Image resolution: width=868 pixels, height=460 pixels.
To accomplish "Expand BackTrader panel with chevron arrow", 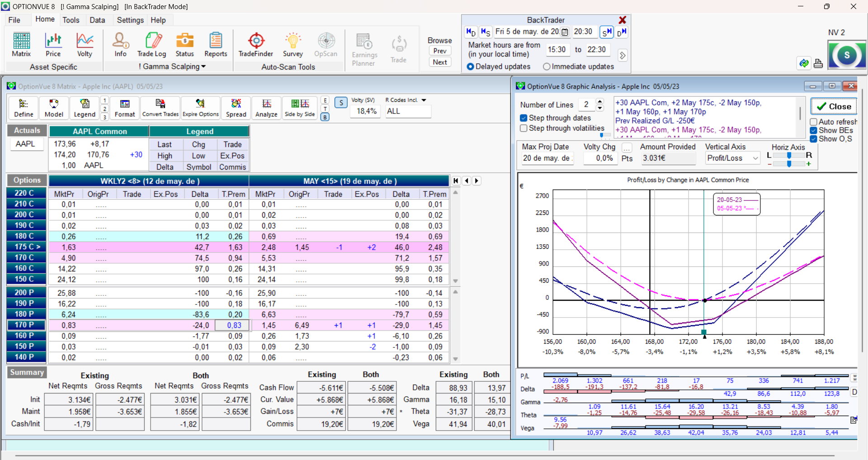I will point(623,55).
